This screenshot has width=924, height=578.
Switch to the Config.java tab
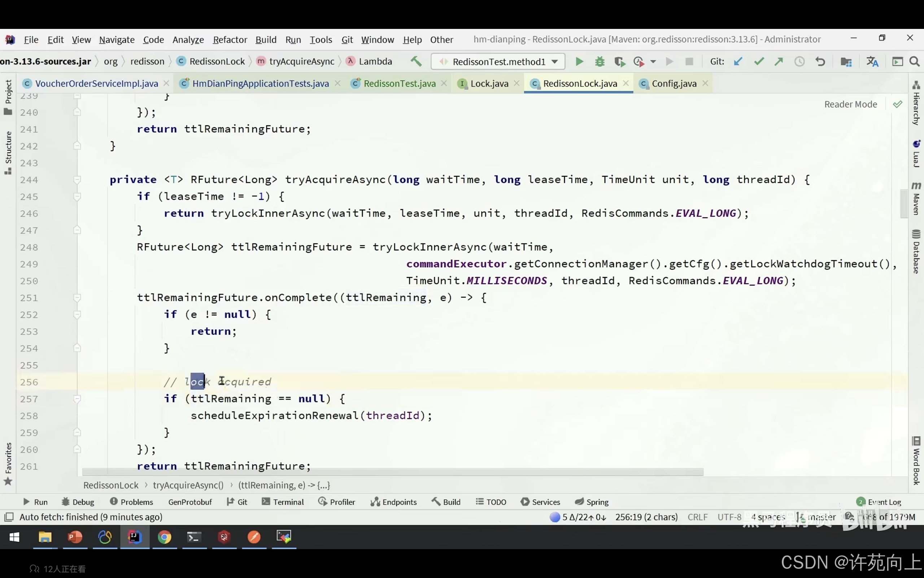coord(674,83)
